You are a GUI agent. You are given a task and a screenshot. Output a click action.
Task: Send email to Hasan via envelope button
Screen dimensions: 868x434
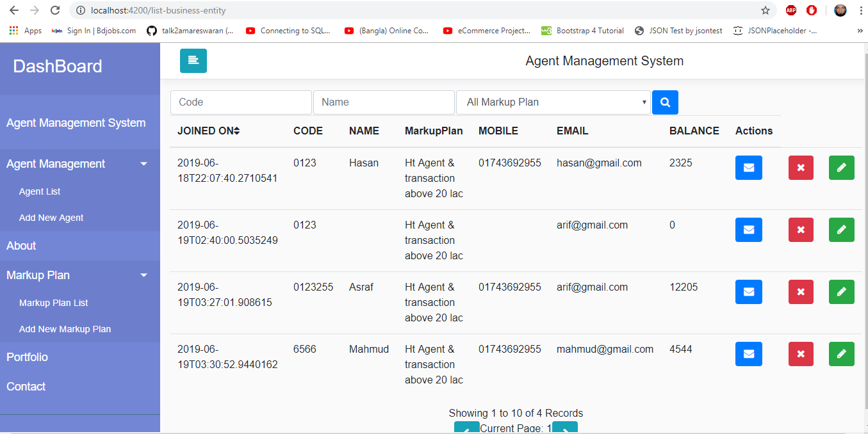(749, 168)
